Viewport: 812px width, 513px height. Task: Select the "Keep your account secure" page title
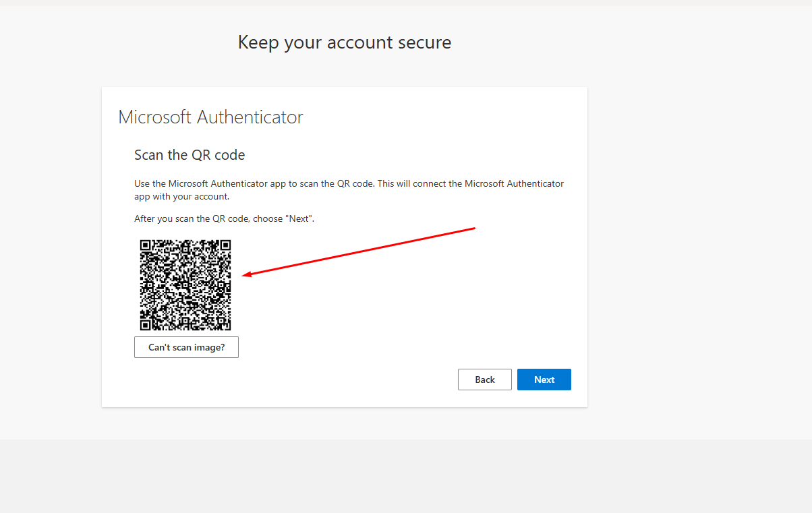pos(345,42)
